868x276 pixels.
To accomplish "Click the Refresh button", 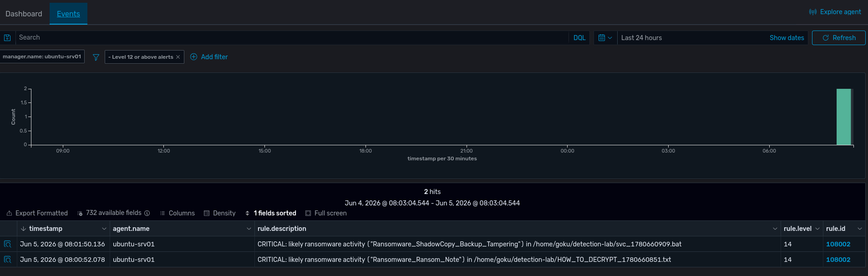I will point(838,38).
